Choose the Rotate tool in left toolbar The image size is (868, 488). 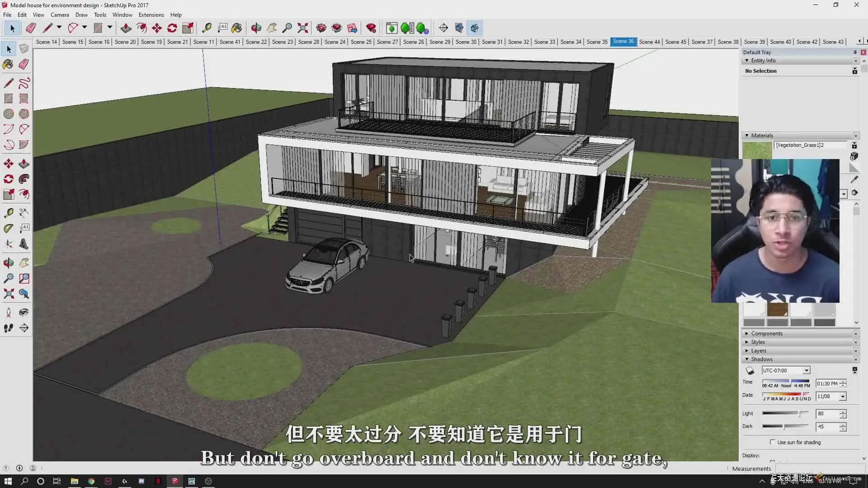8,179
